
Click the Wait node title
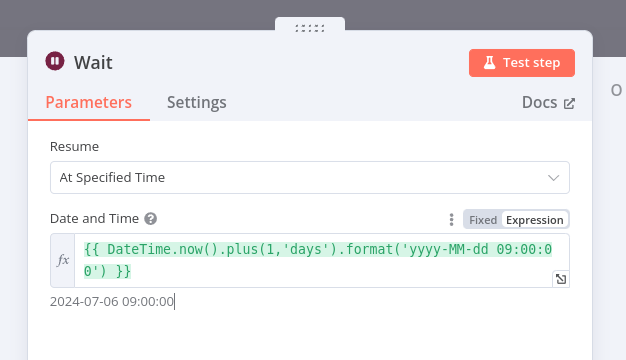[x=93, y=62]
